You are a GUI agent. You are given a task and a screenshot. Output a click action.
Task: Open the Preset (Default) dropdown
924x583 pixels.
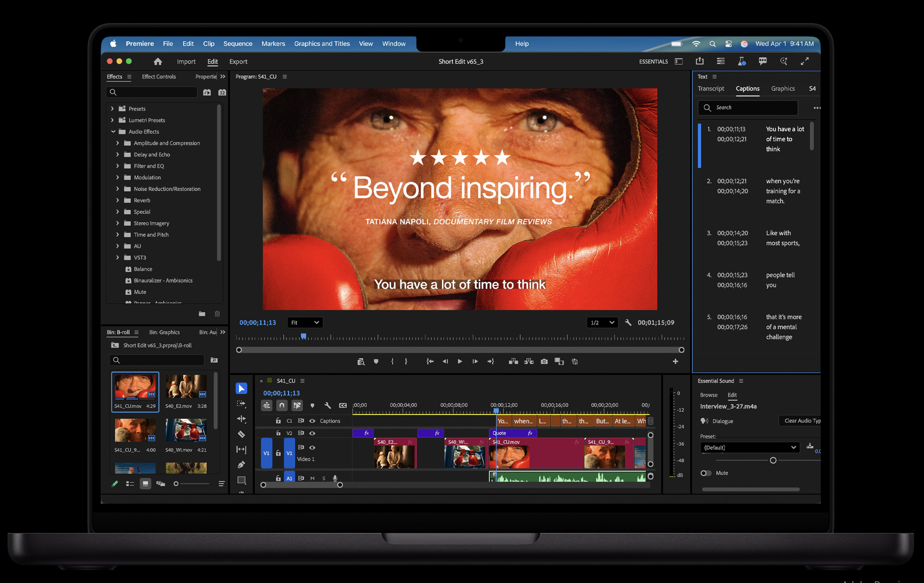[749, 447]
